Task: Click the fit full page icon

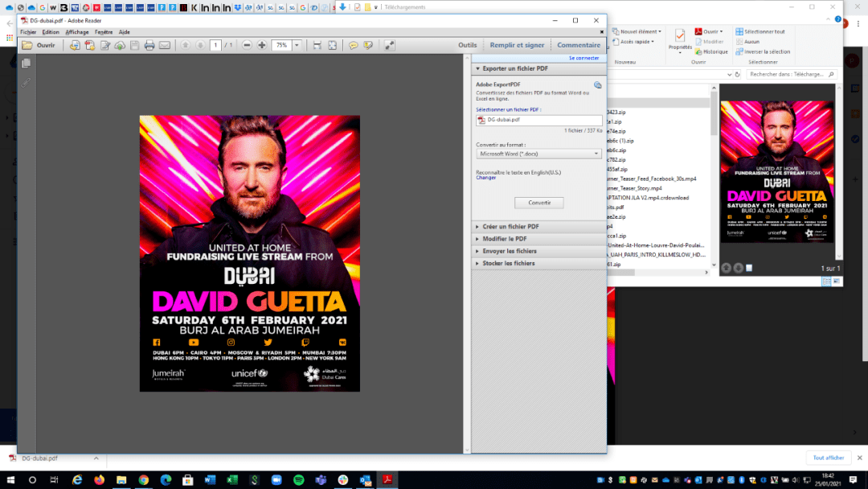Action: pos(332,45)
